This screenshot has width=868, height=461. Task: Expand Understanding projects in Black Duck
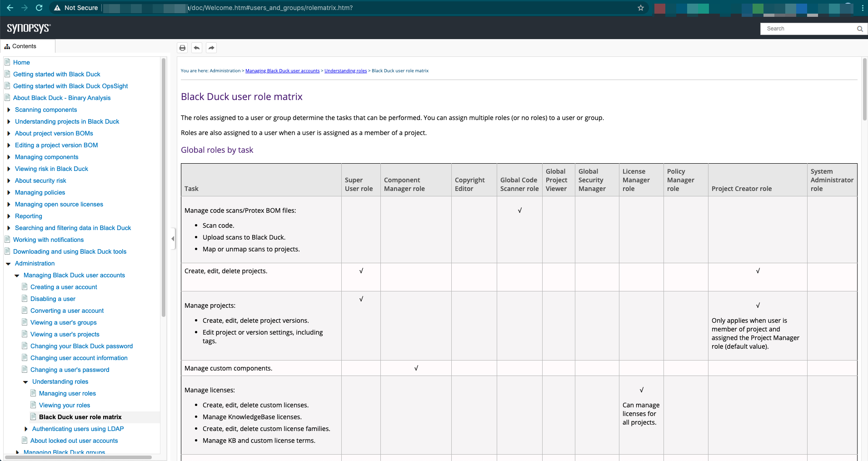pyautogui.click(x=9, y=121)
